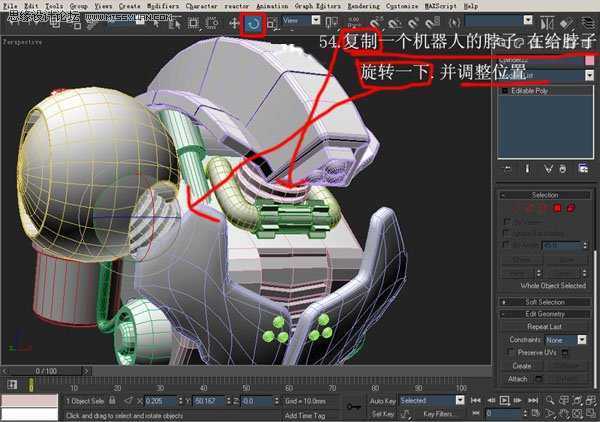Viewport: 600px width, 422px height.
Task: Open the Selected key filter dropdown
Action: point(432,401)
